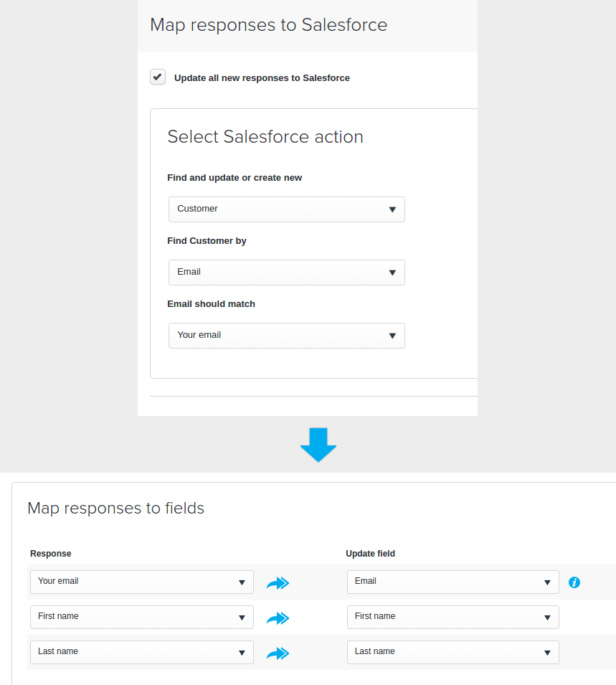Open the First name update field dropdown

[x=453, y=617]
